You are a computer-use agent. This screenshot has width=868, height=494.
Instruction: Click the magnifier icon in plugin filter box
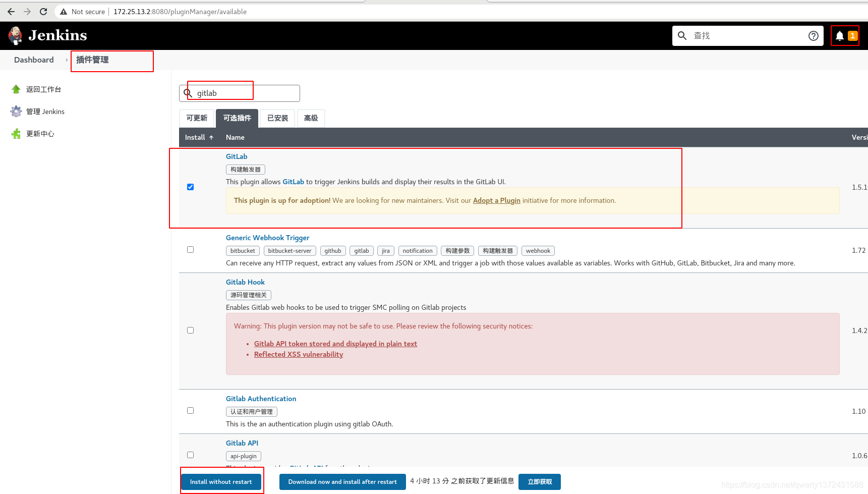[188, 93]
